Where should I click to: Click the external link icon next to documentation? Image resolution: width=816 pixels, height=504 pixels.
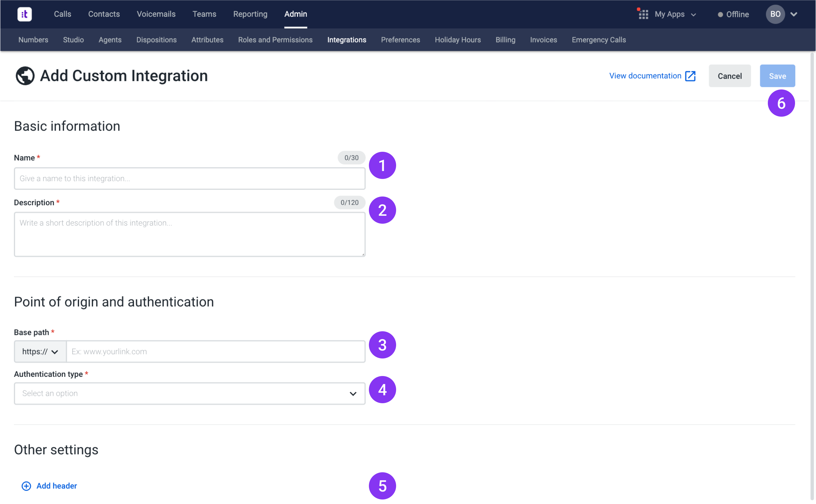690,76
